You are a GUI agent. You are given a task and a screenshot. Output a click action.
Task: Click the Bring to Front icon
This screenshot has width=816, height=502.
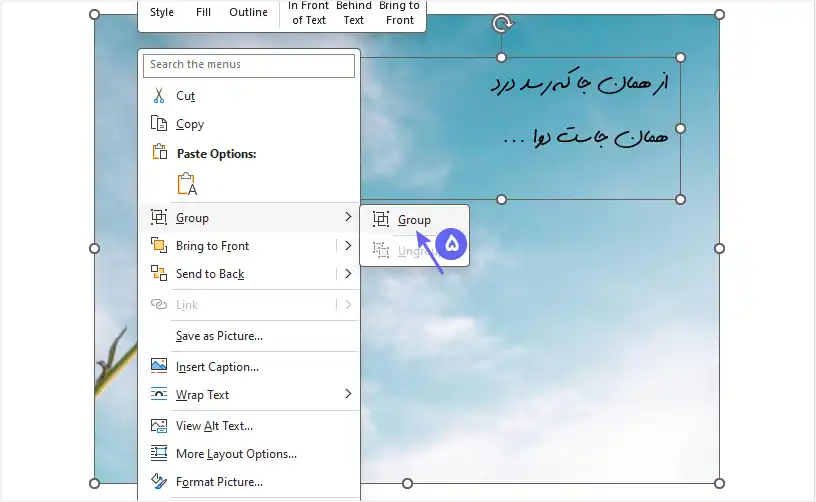click(158, 246)
